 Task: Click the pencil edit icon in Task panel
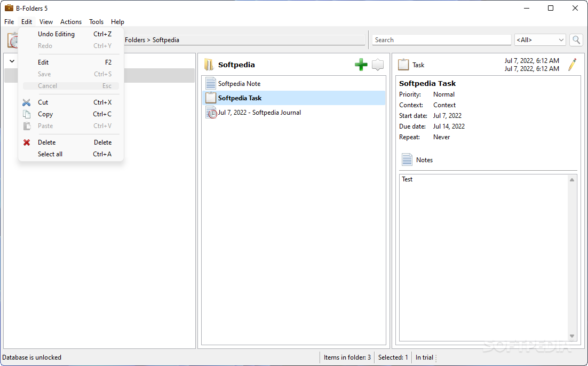tap(572, 65)
